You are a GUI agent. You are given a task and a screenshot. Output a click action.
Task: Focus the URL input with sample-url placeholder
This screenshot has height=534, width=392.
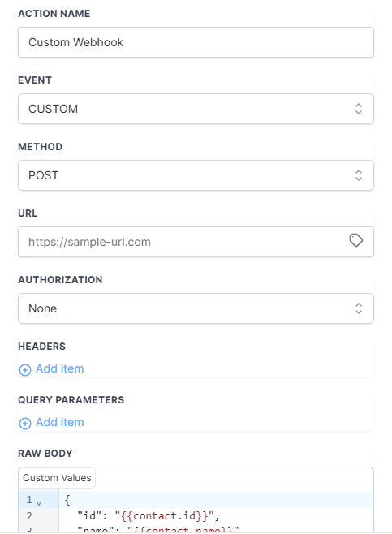[184, 242]
